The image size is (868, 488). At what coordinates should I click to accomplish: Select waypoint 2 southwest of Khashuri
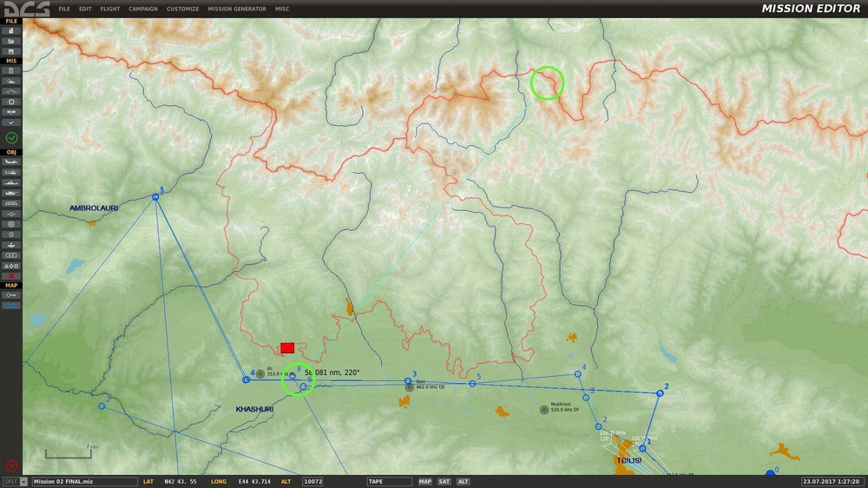102,406
